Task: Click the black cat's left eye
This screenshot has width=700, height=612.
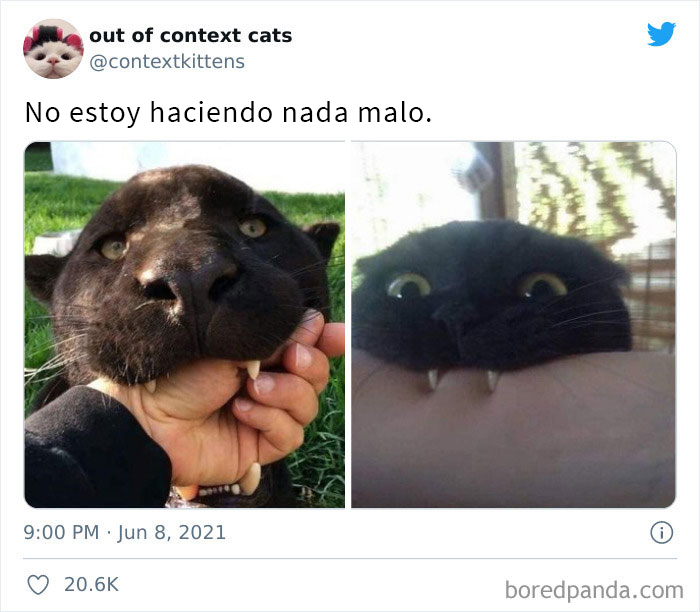Action: pos(409,286)
